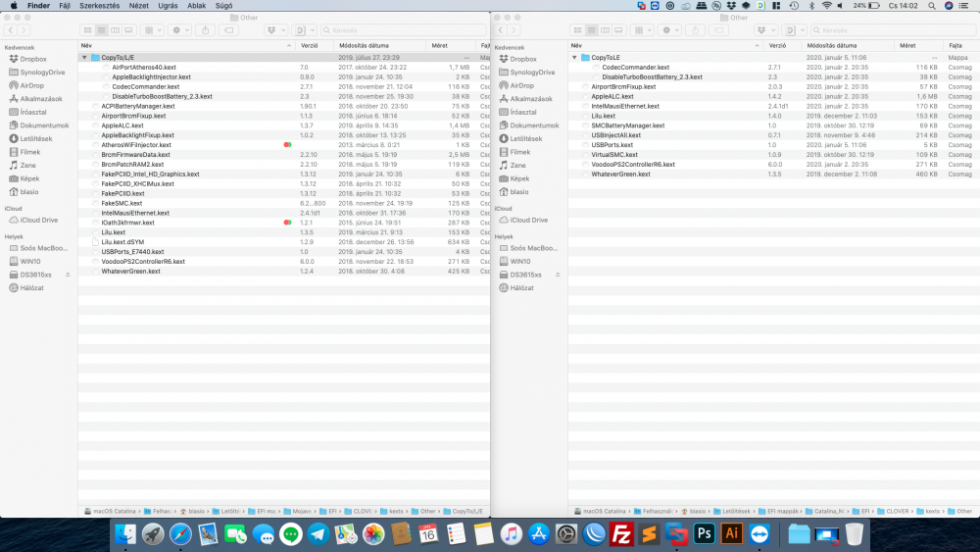The image size is (980, 552).
Task: Switch the right Finder window to column view
Action: (605, 30)
